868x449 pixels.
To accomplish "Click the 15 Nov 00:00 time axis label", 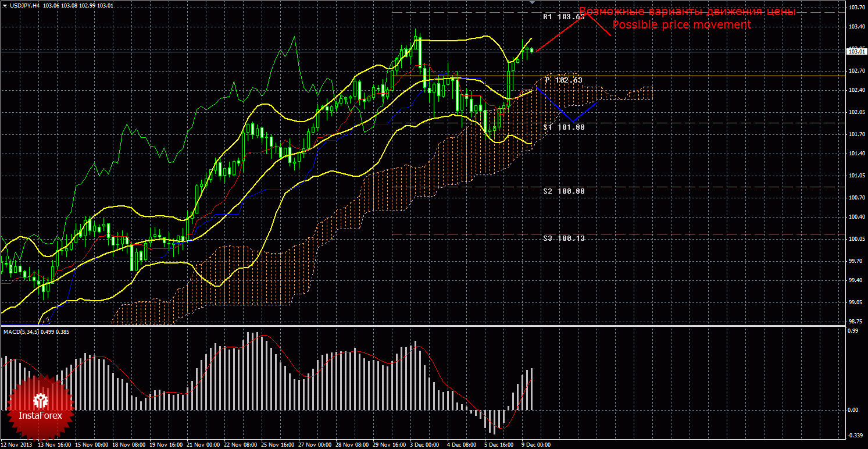I will pos(91,444).
